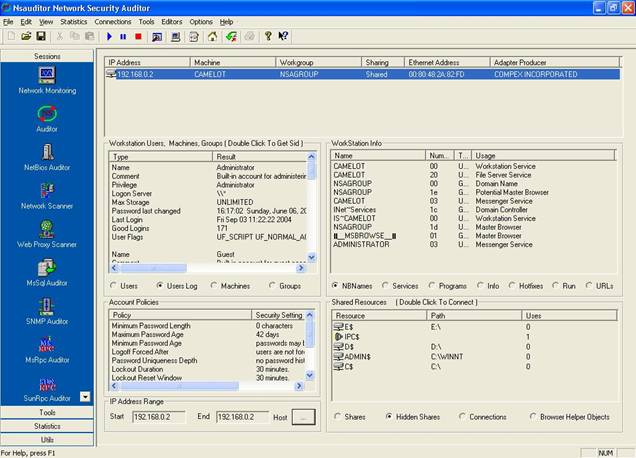Click the IPC$ shared resource icon
Image resolution: width=636 pixels, height=458 pixels.
coord(339,337)
